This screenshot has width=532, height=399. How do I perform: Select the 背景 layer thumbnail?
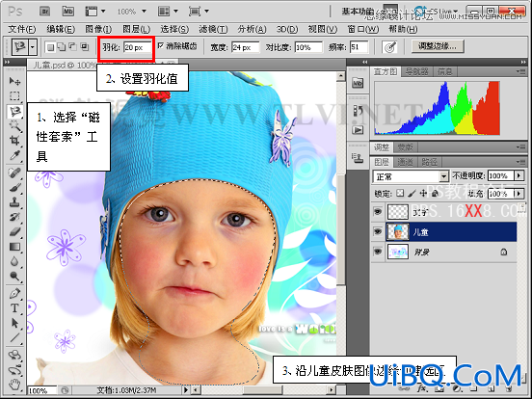(398, 252)
